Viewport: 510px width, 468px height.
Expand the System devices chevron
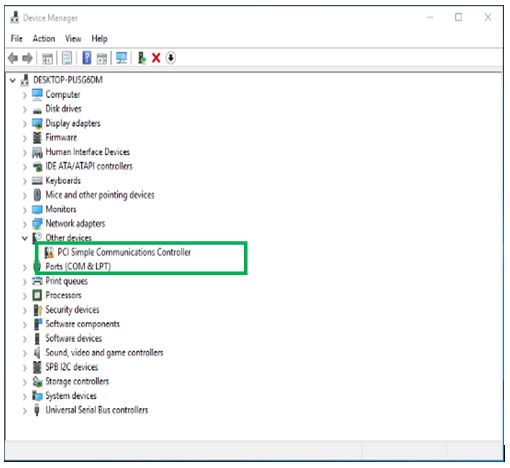[25, 396]
